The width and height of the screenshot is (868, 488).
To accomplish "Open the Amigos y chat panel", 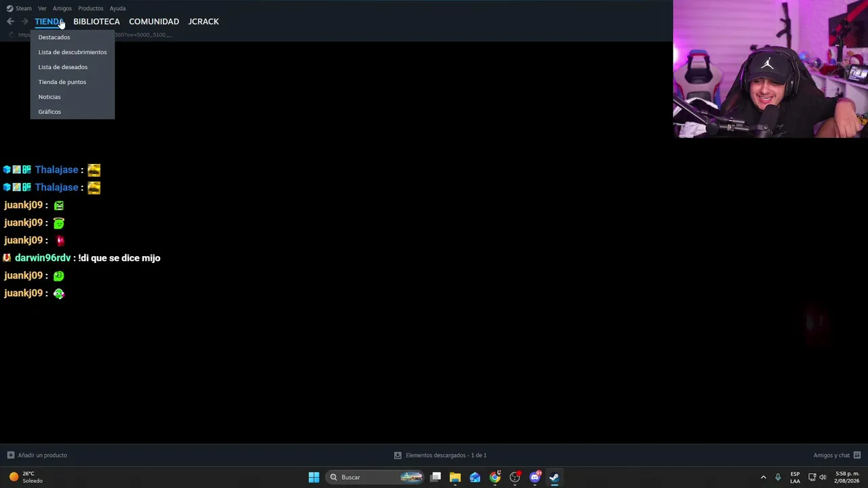I will [837, 455].
